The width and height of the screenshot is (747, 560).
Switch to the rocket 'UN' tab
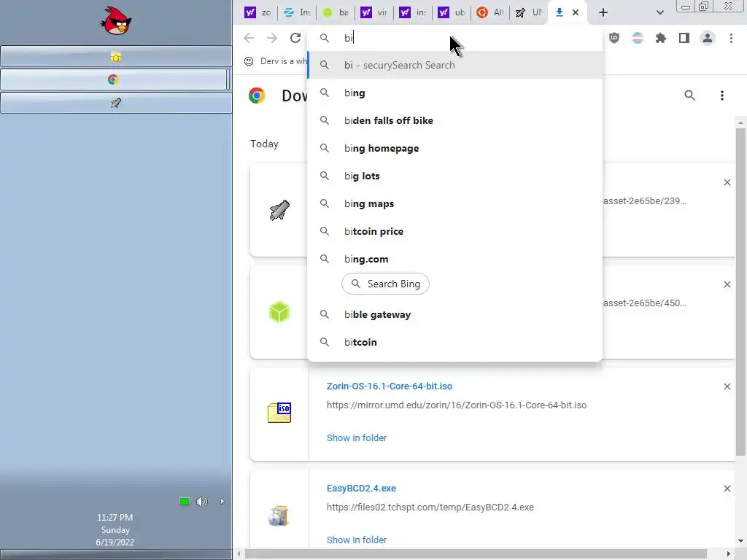click(529, 12)
